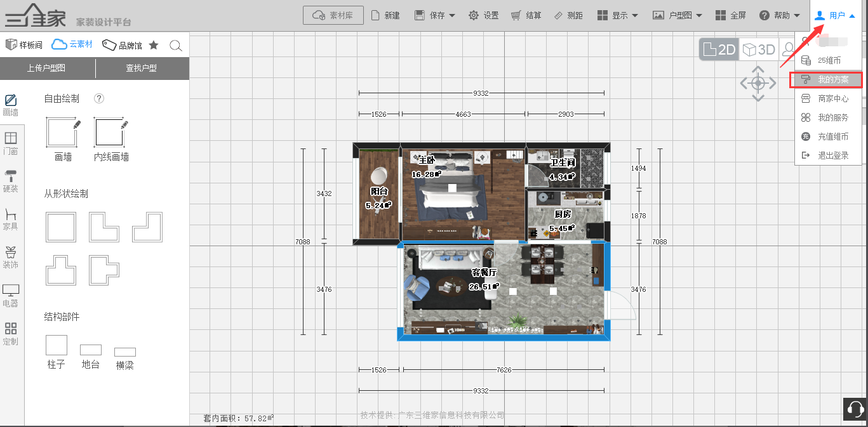Click the favorites star icon

(x=154, y=45)
